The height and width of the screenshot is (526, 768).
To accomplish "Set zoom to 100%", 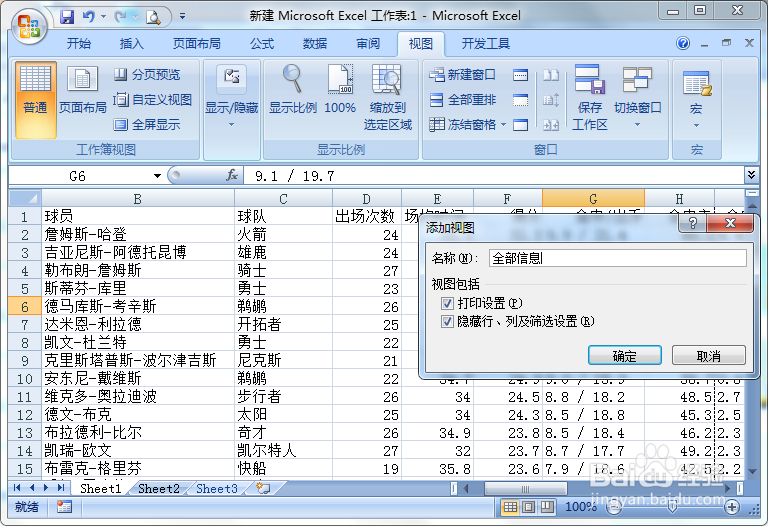I will click(x=340, y=91).
